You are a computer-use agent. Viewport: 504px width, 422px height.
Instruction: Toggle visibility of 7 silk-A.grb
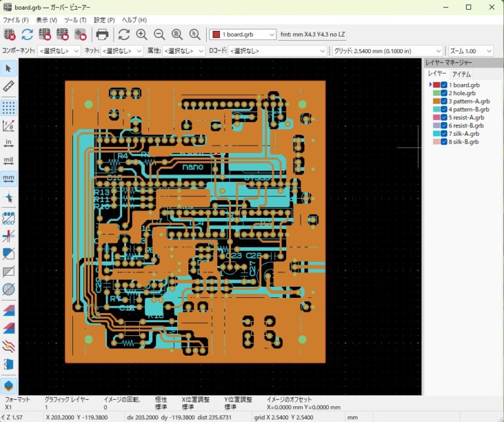pyautogui.click(x=444, y=134)
